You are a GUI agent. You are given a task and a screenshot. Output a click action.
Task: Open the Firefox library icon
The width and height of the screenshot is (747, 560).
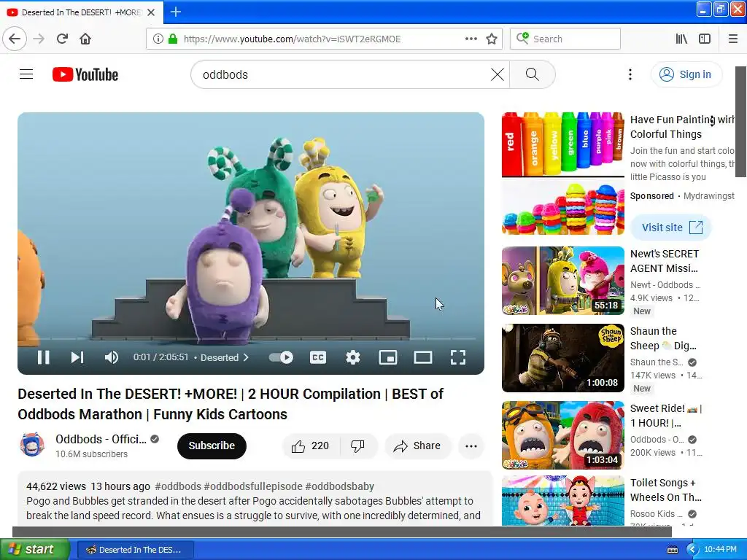coord(681,39)
